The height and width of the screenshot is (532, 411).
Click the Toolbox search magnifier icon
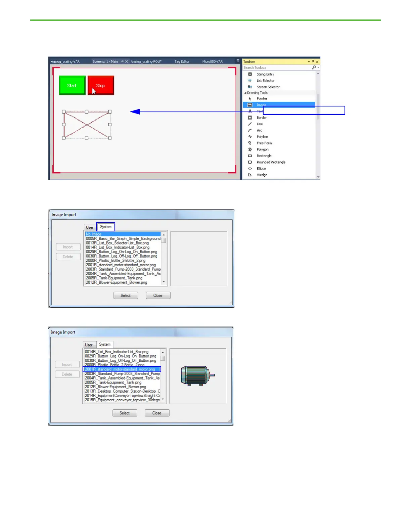314,68
